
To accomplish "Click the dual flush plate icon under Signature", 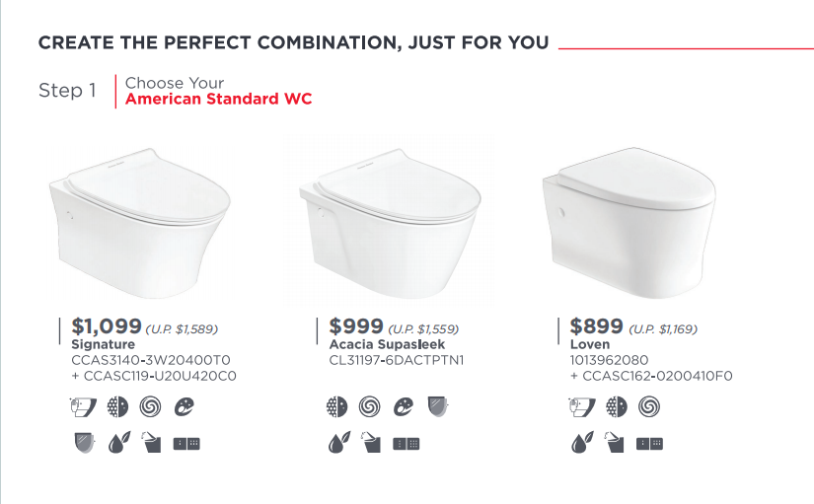I will (186, 444).
